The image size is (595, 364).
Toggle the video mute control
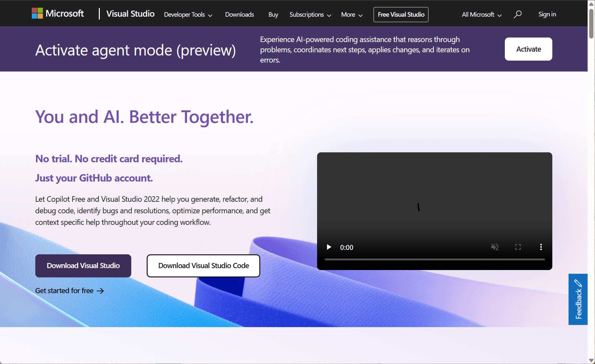495,247
